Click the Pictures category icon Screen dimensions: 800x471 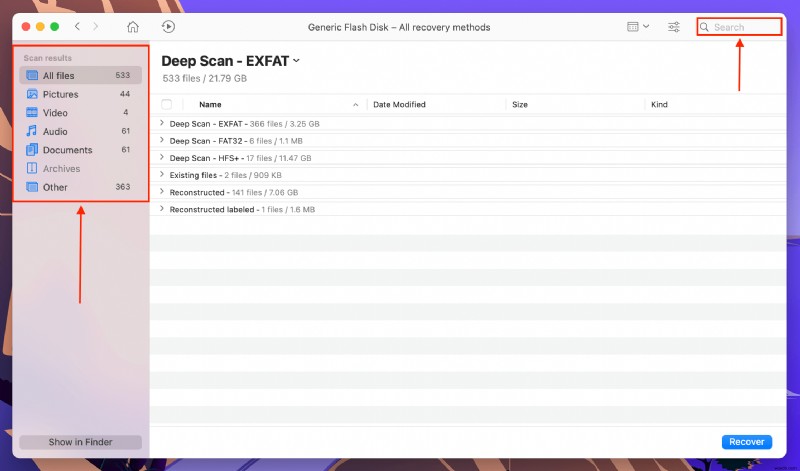point(32,94)
